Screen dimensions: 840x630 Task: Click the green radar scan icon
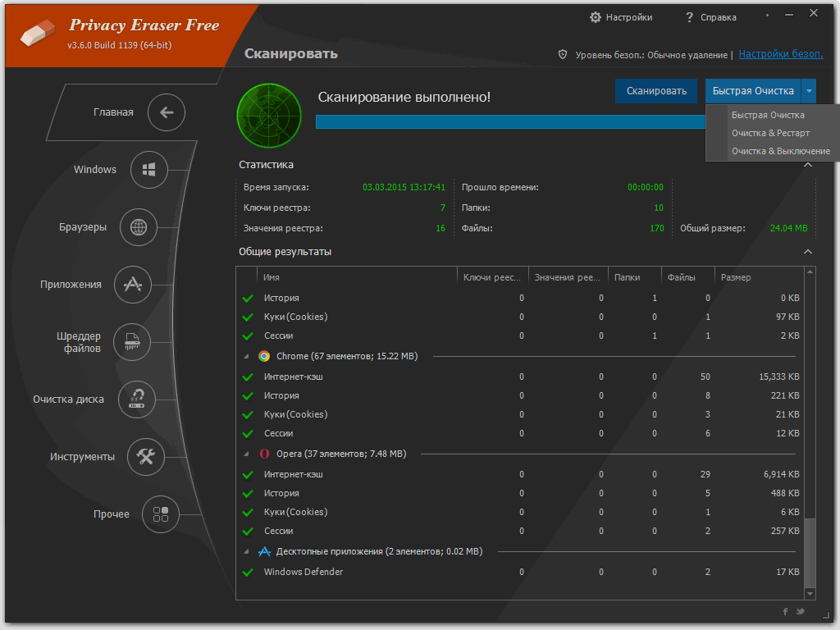(x=269, y=115)
